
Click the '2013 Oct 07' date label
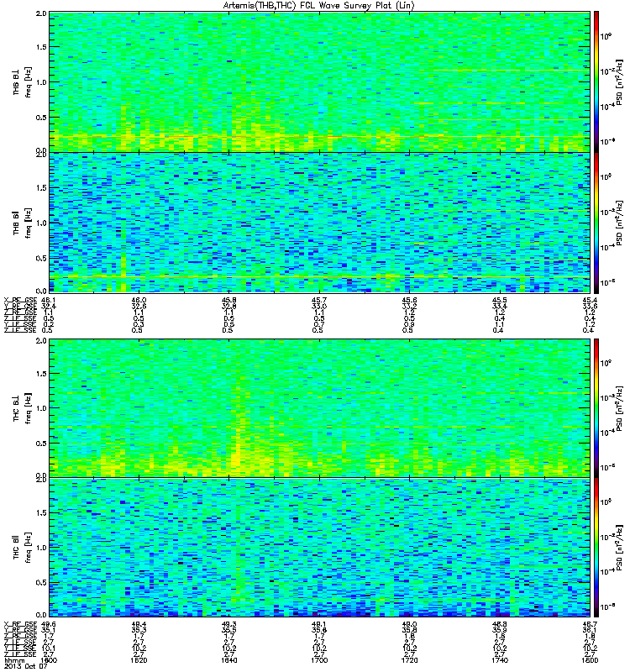tap(26, 666)
